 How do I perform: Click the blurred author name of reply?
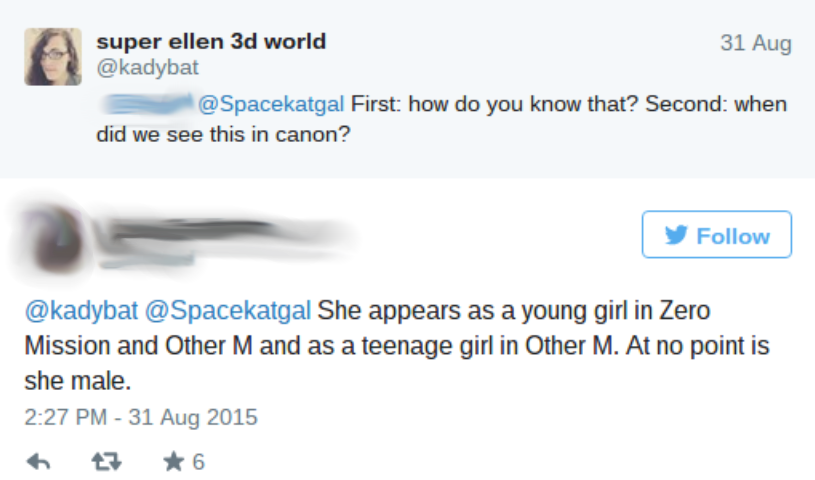click(x=220, y=230)
